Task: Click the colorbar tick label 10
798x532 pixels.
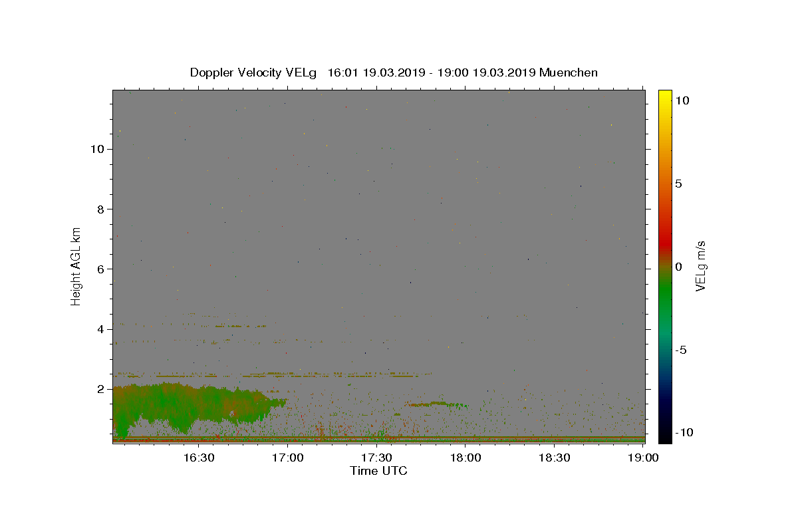Action: click(x=682, y=100)
